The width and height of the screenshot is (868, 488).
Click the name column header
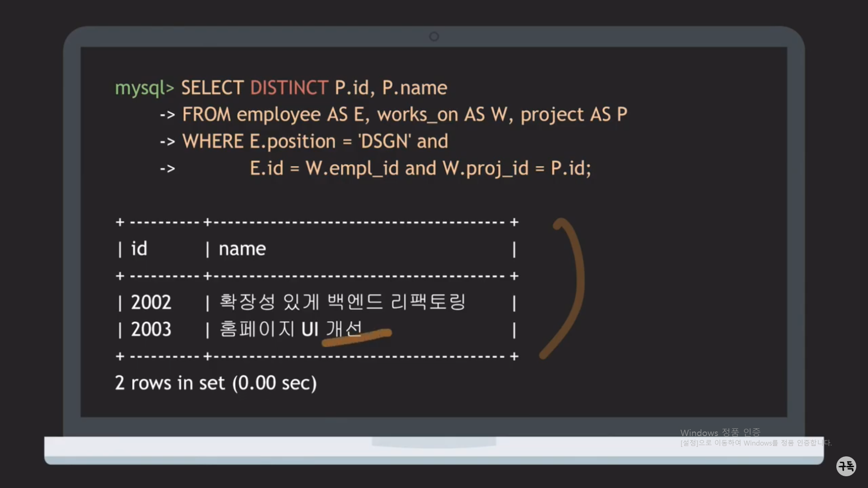click(242, 249)
